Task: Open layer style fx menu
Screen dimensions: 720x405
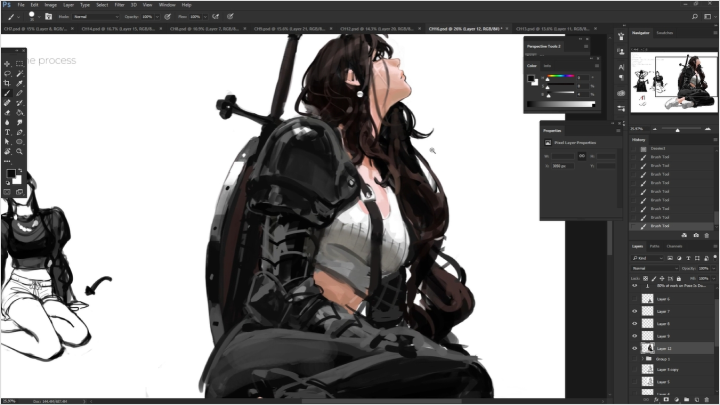Action: [656, 400]
